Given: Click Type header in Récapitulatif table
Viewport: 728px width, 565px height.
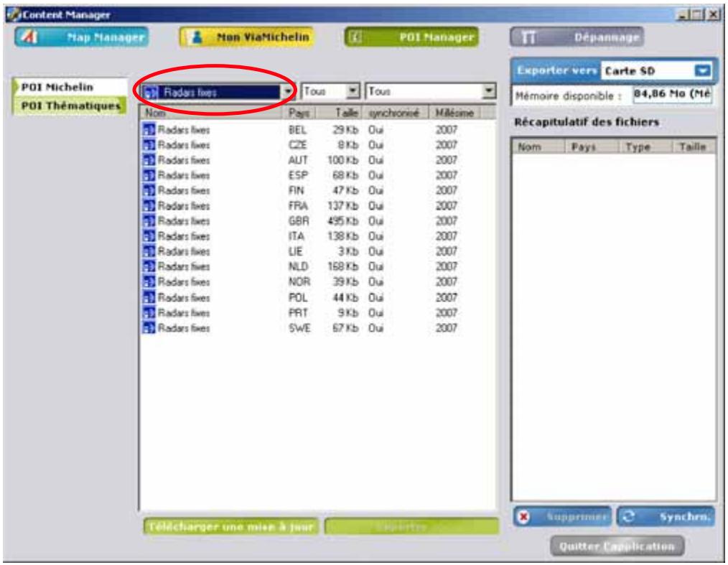Looking at the screenshot, I should [x=646, y=147].
